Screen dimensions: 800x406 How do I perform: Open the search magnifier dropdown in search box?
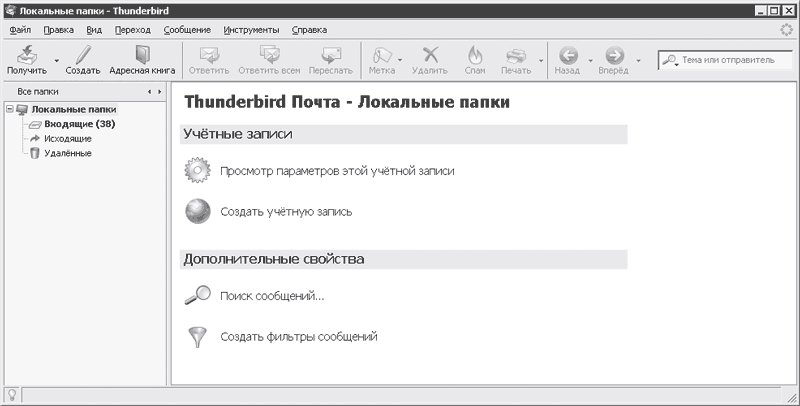671,61
